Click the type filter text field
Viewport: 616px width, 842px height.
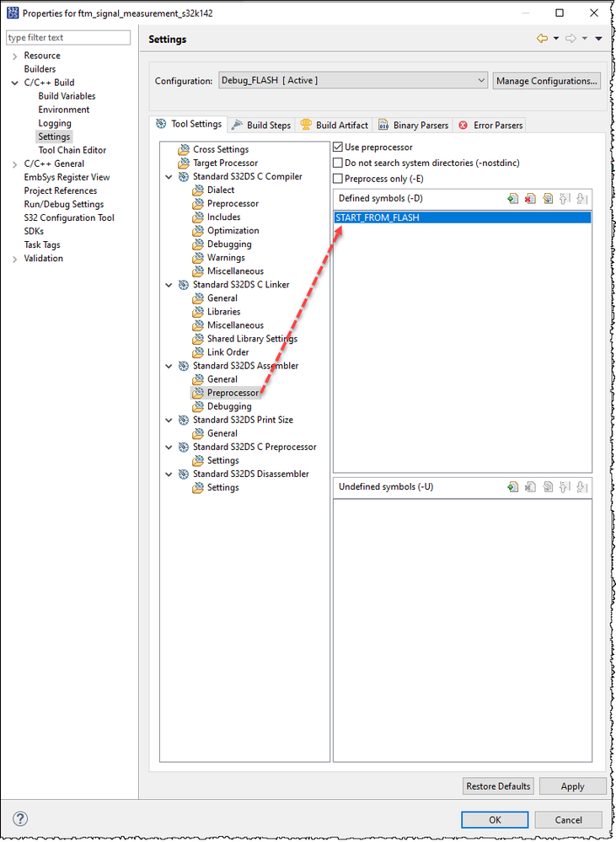click(x=68, y=38)
